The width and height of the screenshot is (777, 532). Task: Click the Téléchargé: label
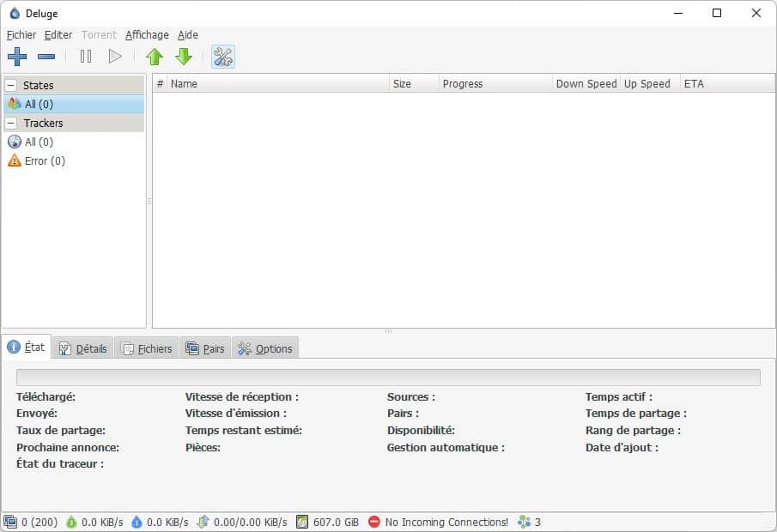tap(46, 396)
